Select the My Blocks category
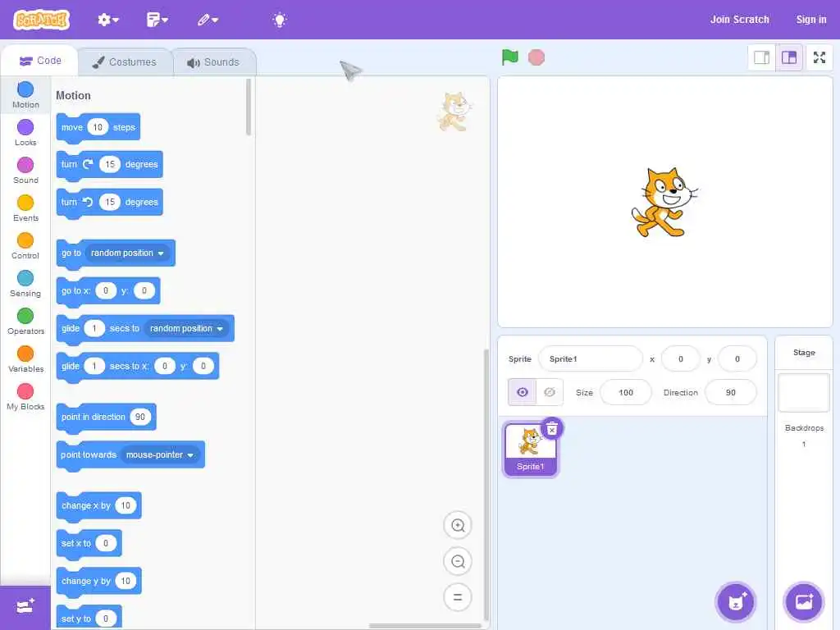Screen dimensions: 840x630 (25, 396)
